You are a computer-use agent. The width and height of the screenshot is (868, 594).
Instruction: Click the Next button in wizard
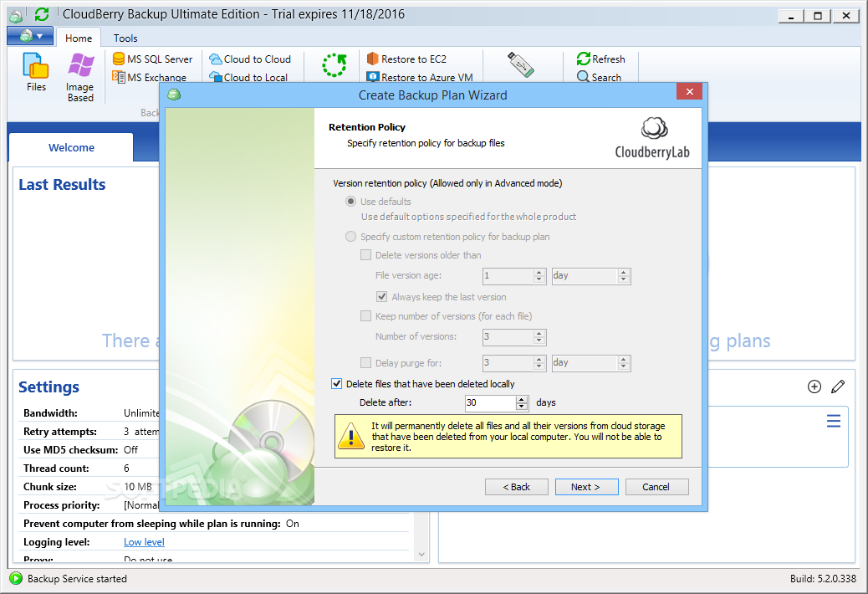pos(586,487)
